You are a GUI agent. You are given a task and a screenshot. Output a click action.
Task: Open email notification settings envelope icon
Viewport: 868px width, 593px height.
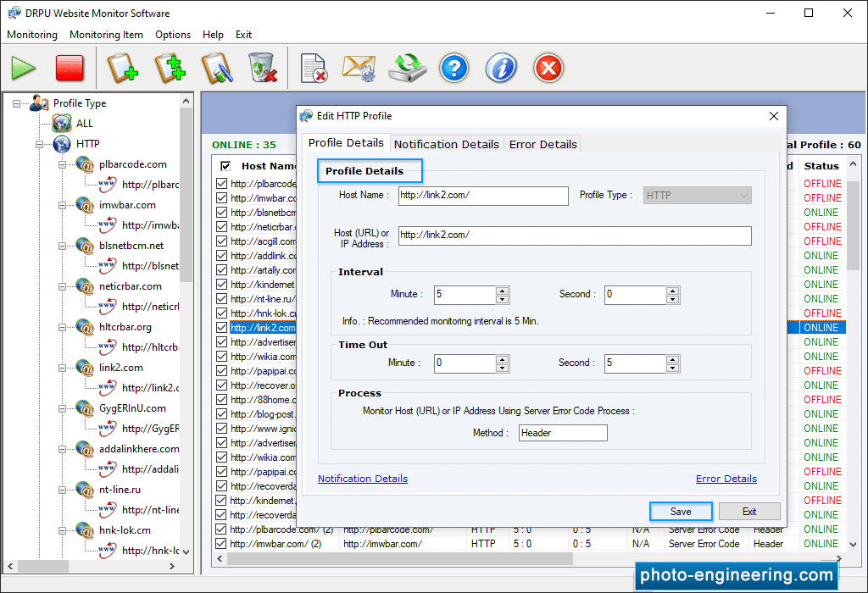[x=359, y=68]
